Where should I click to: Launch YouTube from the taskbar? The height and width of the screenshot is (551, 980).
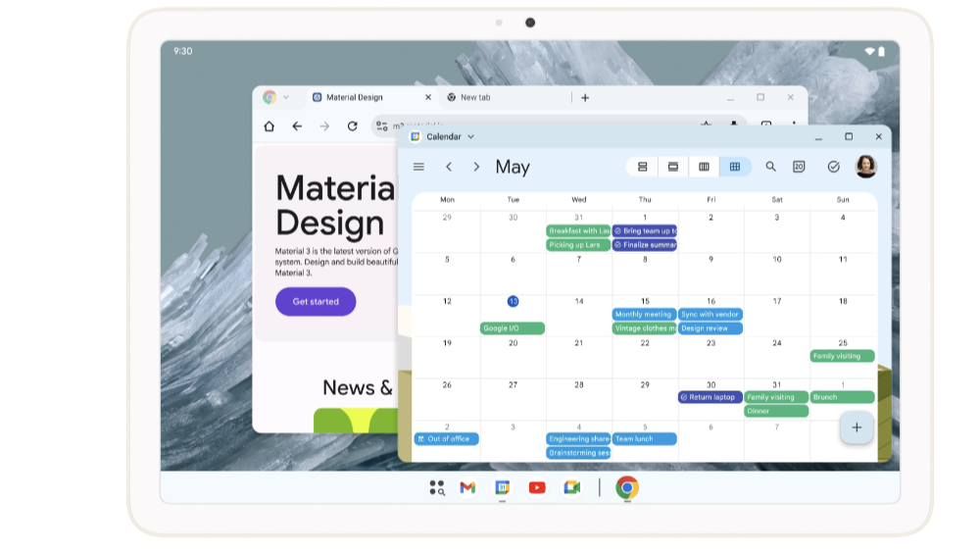point(537,488)
